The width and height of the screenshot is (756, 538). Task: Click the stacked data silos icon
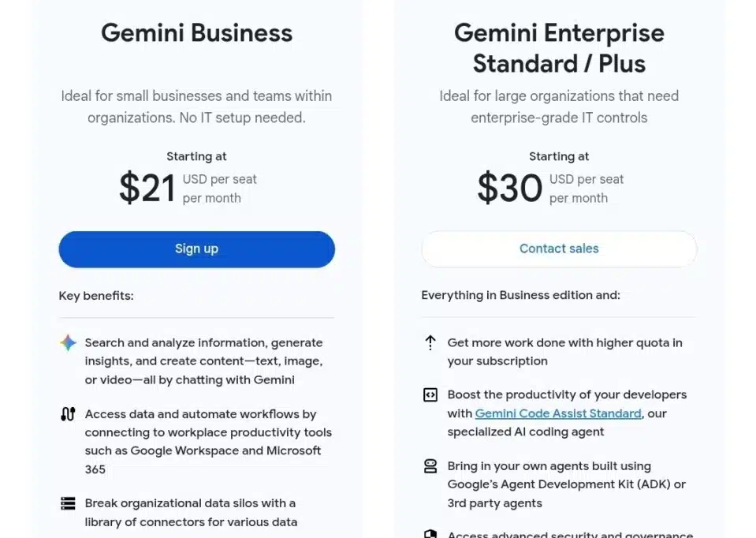click(x=69, y=503)
